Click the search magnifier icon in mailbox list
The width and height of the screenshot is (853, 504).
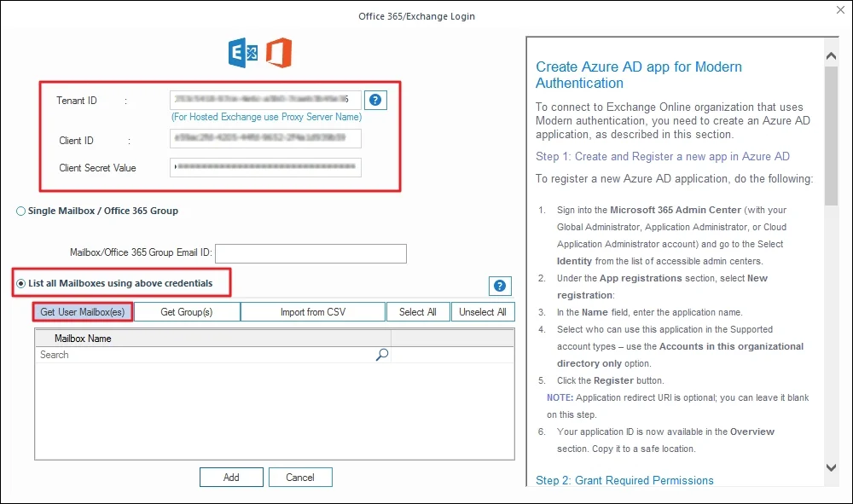[382, 355]
